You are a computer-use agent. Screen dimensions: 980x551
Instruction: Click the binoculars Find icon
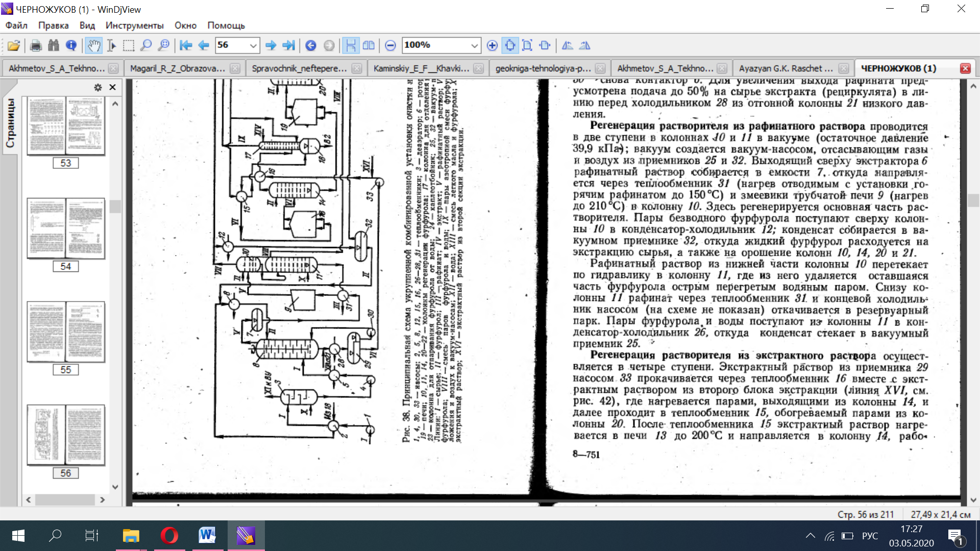coord(54,45)
